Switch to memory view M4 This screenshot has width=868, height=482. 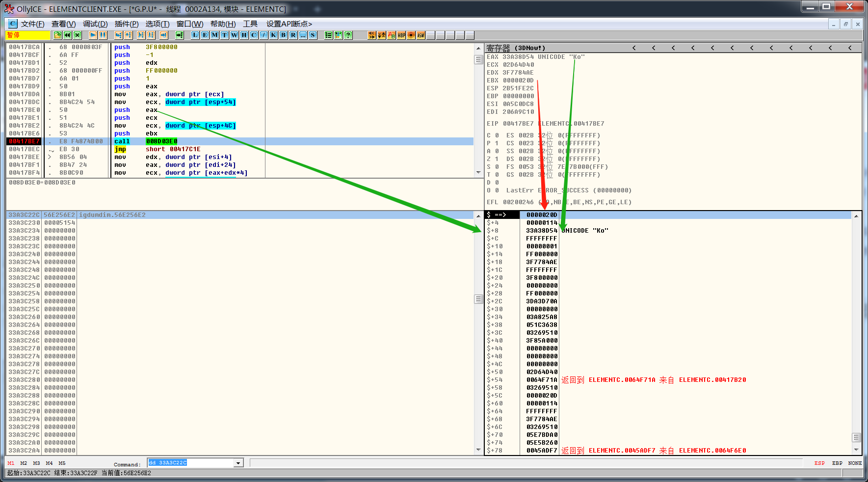click(49, 463)
